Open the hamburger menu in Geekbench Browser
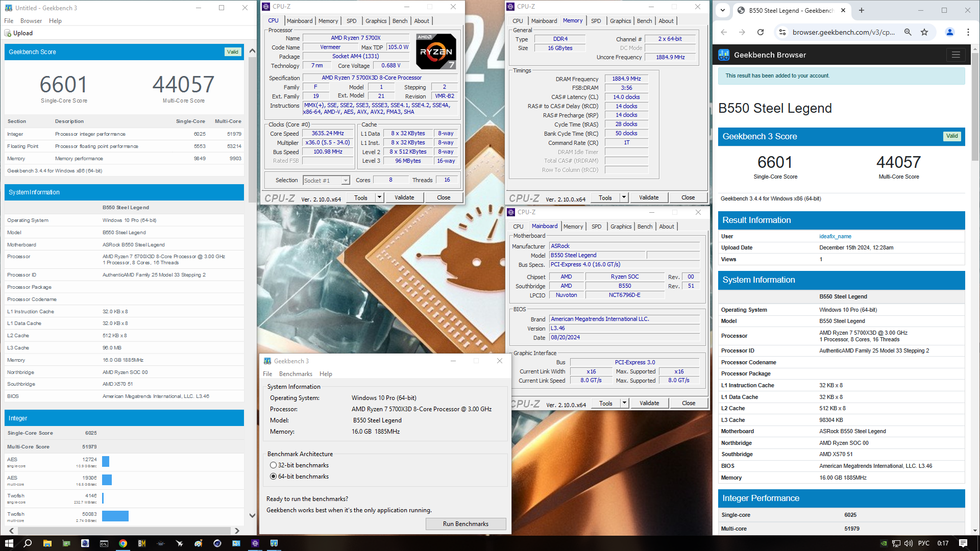 (955, 55)
